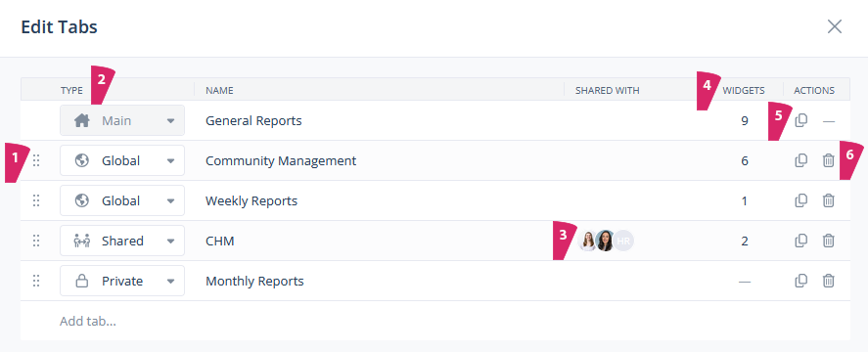Image resolution: width=868 pixels, height=352 pixels.
Task: Click copy icon for CHM tab
Action: pyautogui.click(x=801, y=241)
